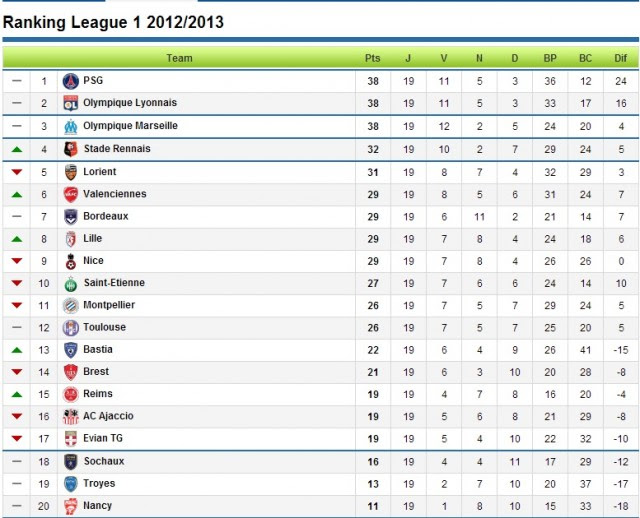The width and height of the screenshot is (640, 518).
Task: Click red down arrow beside Nice
Action: (x=17, y=261)
